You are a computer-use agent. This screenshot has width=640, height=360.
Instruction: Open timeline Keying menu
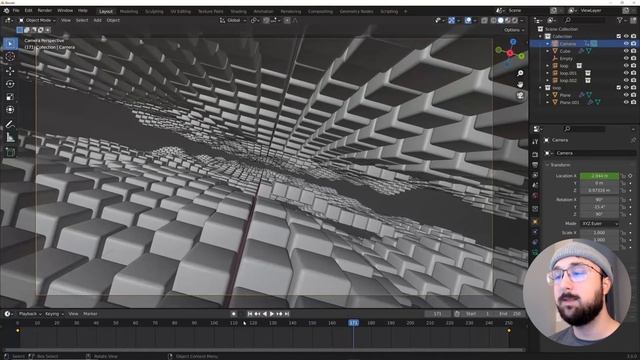click(x=54, y=314)
